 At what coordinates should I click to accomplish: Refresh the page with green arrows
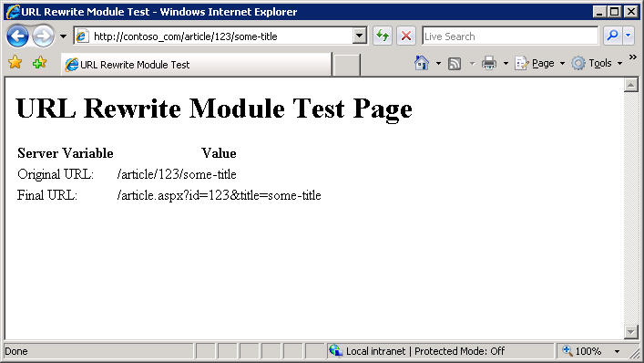[383, 36]
